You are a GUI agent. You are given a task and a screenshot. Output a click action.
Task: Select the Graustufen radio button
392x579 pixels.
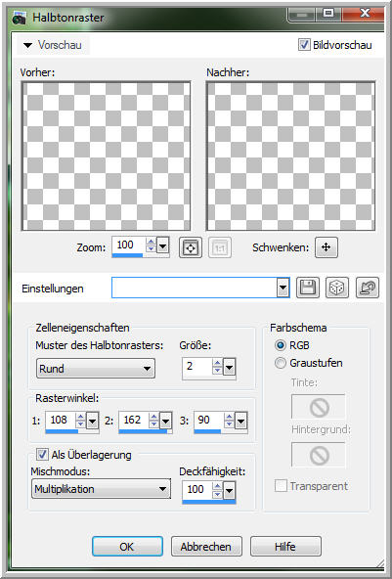pyautogui.click(x=281, y=363)
